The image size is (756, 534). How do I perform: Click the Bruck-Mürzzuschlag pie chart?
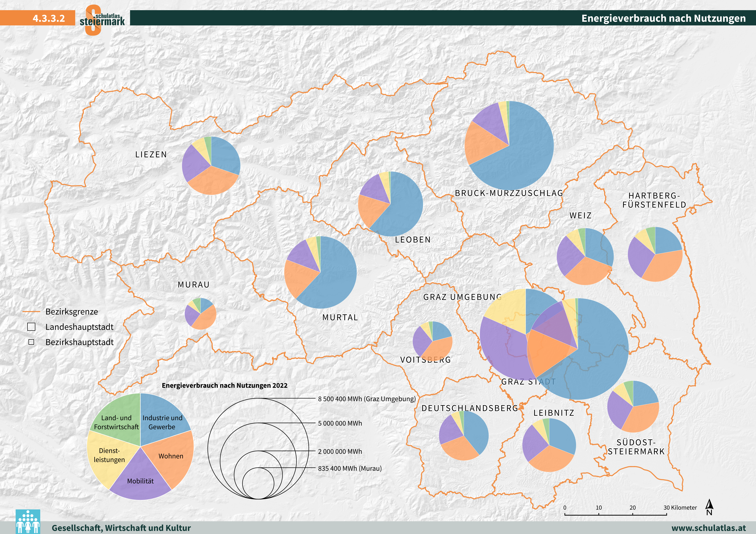[x=509, y=145]
